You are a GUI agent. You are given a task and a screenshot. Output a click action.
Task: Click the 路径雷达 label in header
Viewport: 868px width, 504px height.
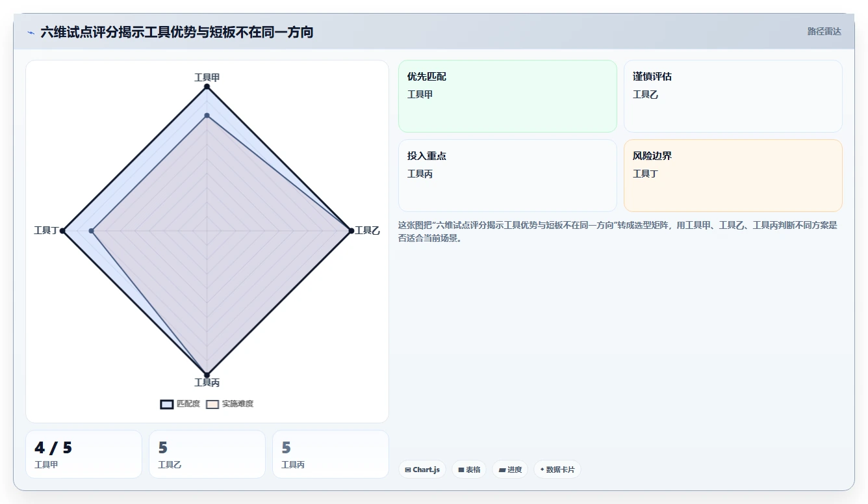point(824,31)
